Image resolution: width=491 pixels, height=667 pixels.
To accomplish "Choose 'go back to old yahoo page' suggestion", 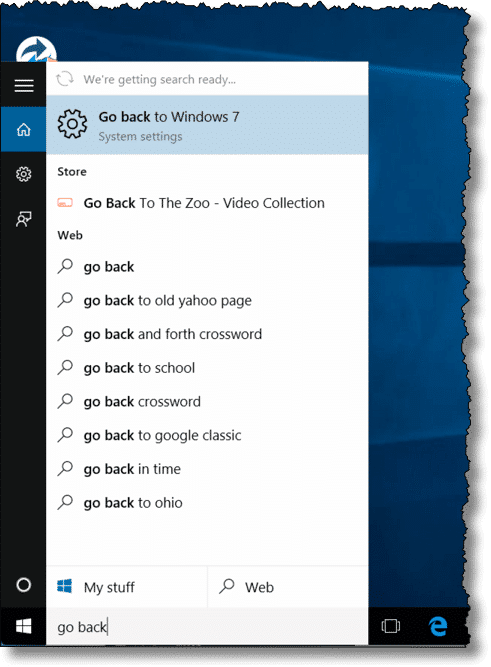I will (x=207, y=300).
